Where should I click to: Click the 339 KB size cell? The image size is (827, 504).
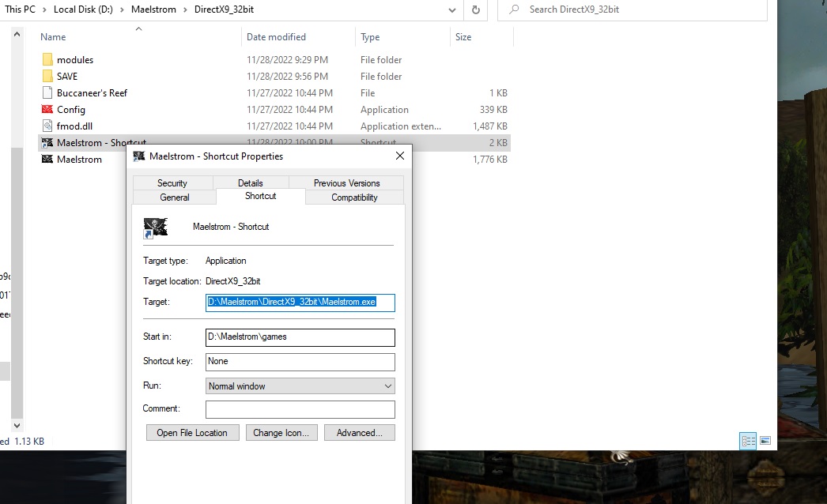[x=493, y=109]
